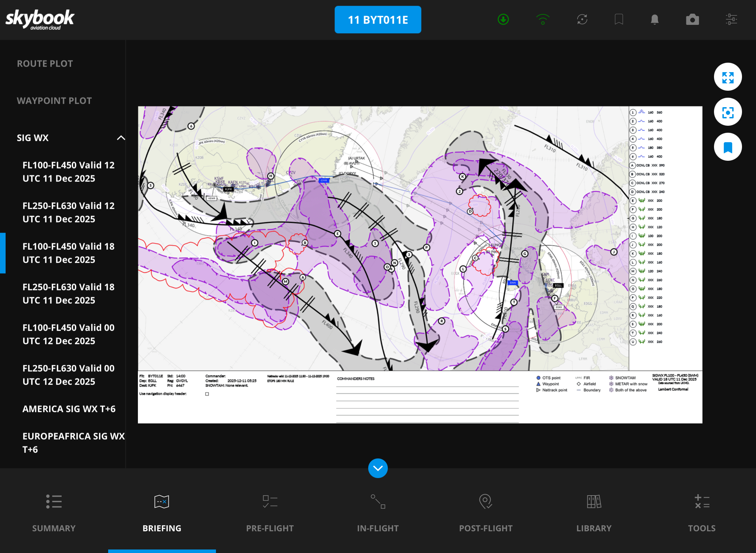
Task: Click the sync refresh icon
Action: 582,19
